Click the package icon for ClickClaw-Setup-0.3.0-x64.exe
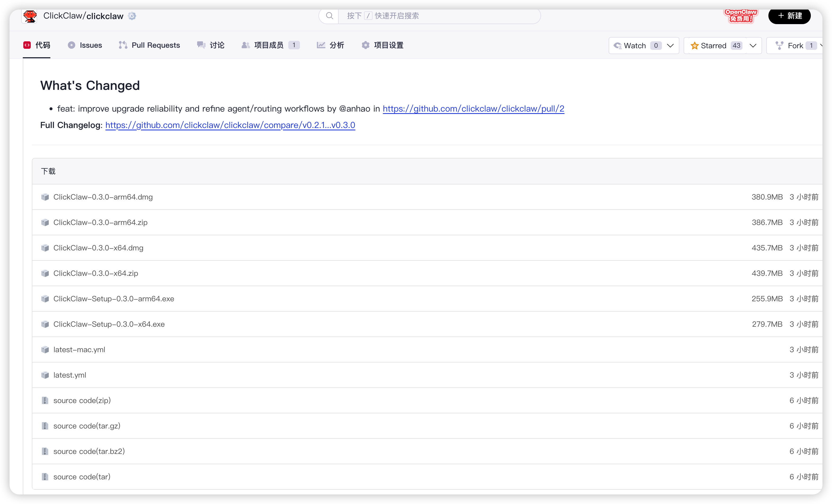The width and height of the screenshot is (832, 504). click(45, 324)
